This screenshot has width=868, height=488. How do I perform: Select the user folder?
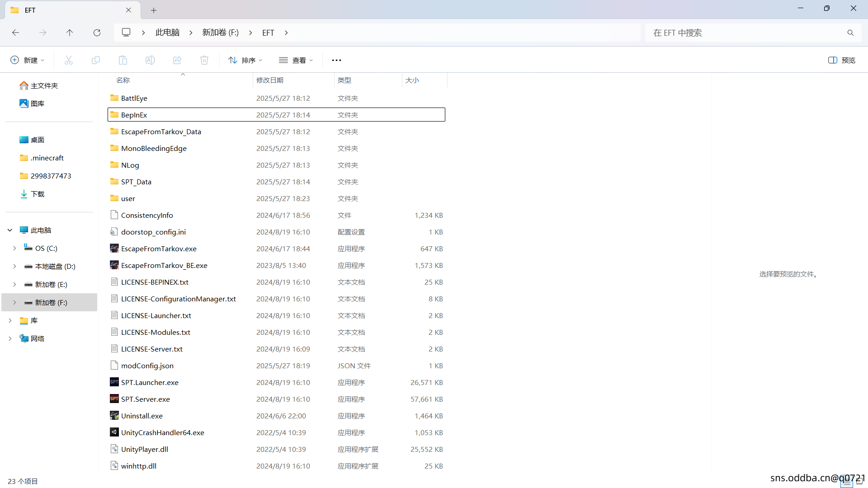point(276,198)
